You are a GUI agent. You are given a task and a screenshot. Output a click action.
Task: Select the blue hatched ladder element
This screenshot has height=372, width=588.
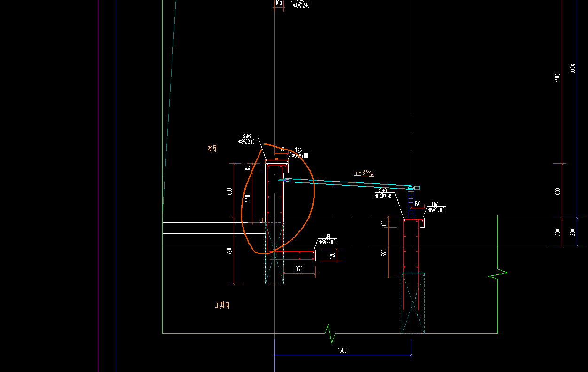[410, 203]
